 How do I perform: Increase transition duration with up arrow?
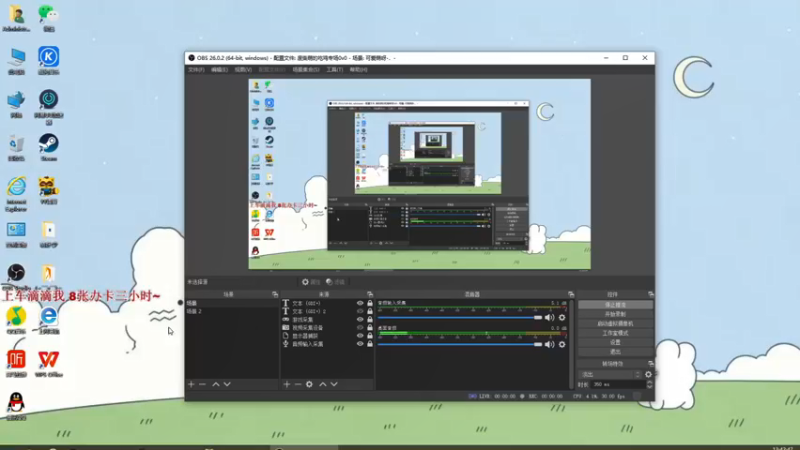(649, 382)
